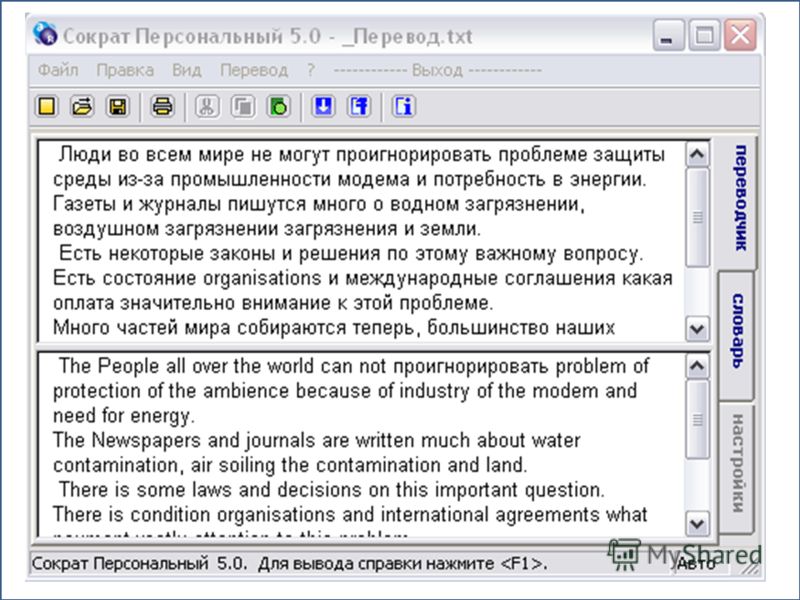800x600 pixels.
Task: Click the status bar text 'Сократ Персональный 5.0.'
Action: click(x=139, y=564)
